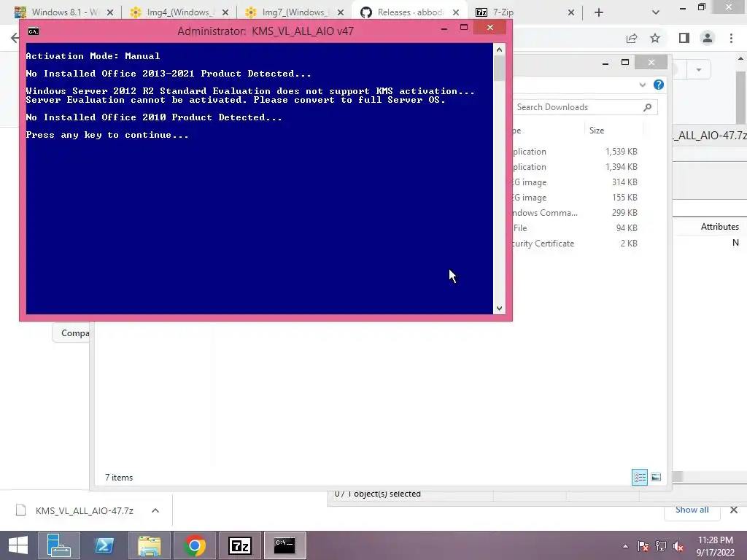
Task: Sort by the Size column header
Action: 614,130
